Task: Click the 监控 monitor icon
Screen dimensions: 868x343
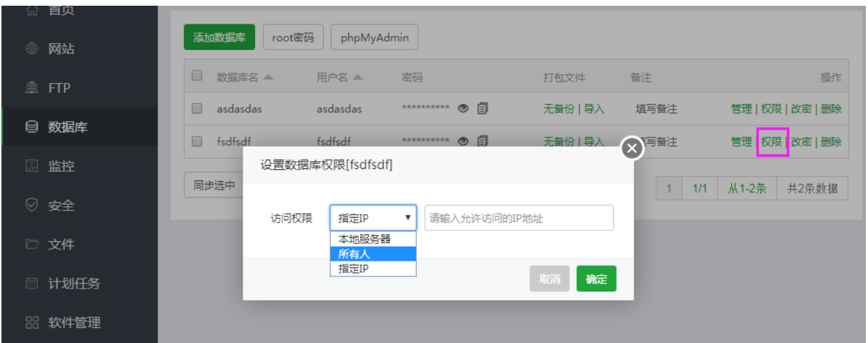Action: click(x=32, y=166)
